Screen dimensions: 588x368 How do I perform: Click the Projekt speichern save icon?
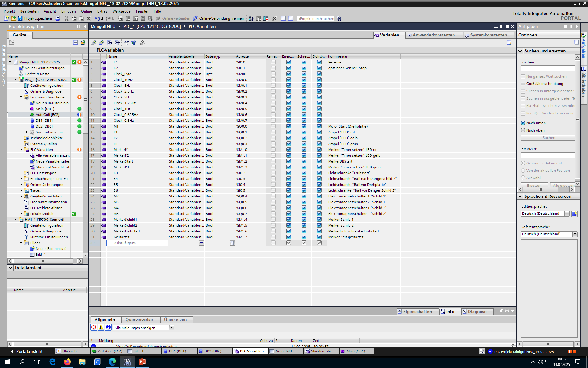[20, 18]
